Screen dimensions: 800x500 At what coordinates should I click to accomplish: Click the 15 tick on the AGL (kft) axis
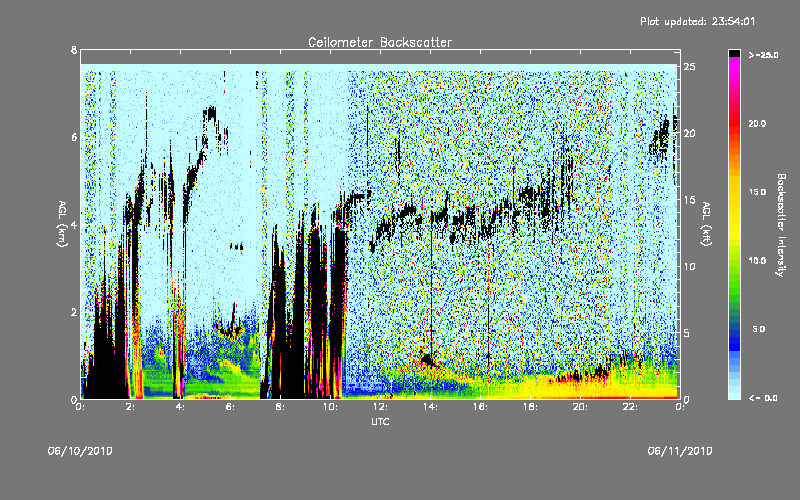click(690, 200)
